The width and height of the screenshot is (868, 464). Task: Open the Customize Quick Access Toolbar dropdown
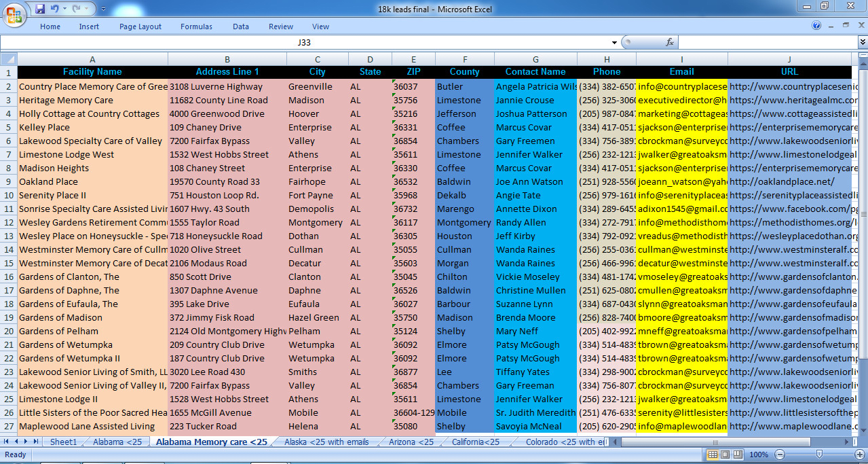[103, 8]
